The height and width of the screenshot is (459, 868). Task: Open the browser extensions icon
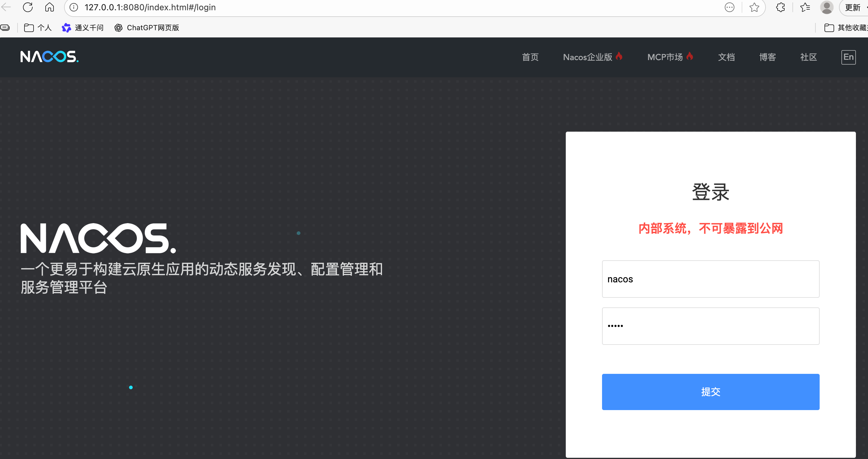pos(780,7)
